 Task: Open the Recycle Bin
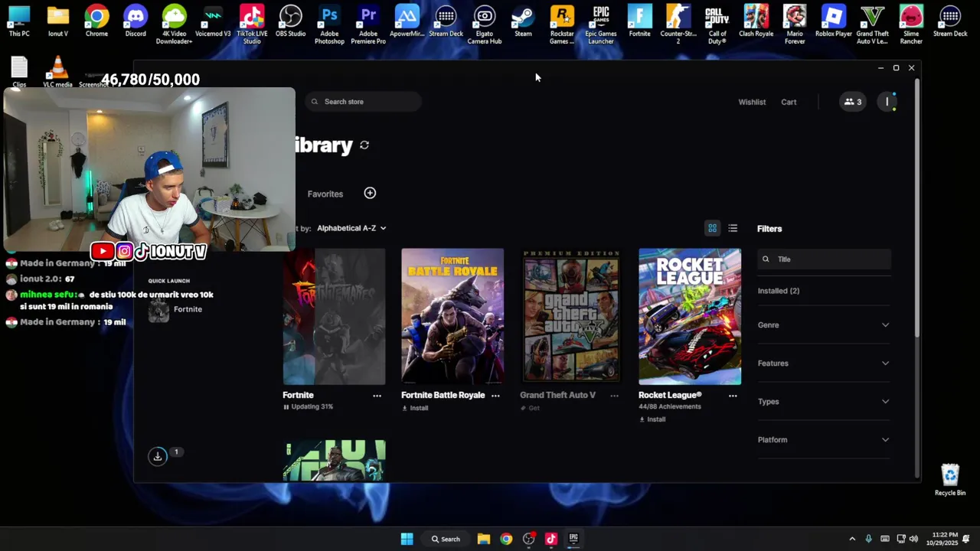click(950, 480)
